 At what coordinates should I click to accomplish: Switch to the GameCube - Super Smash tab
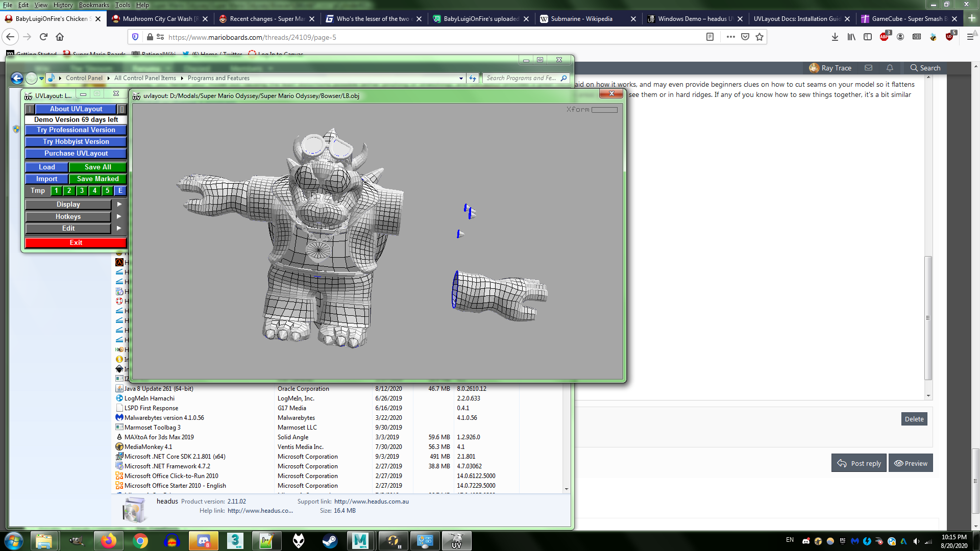click(x=910, y=19)
